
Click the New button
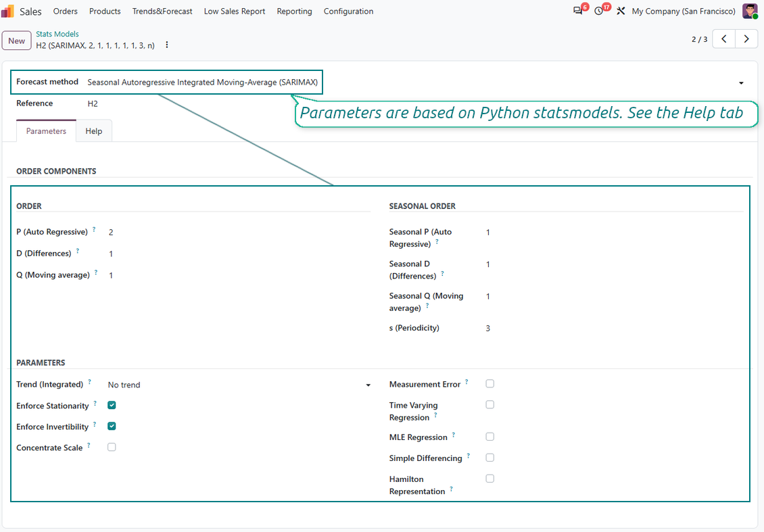[x=17, y=41]
